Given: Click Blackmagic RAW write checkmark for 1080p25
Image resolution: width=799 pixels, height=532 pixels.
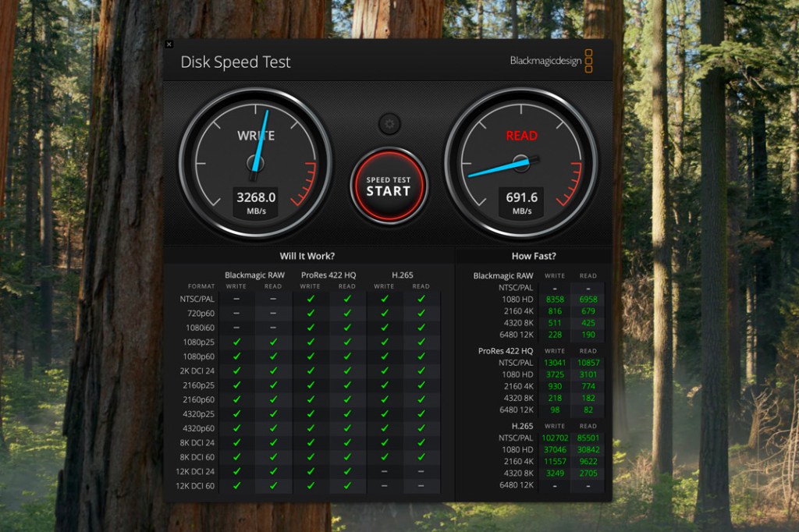Looking at the screenshot, I should click(x=236, y=342).
